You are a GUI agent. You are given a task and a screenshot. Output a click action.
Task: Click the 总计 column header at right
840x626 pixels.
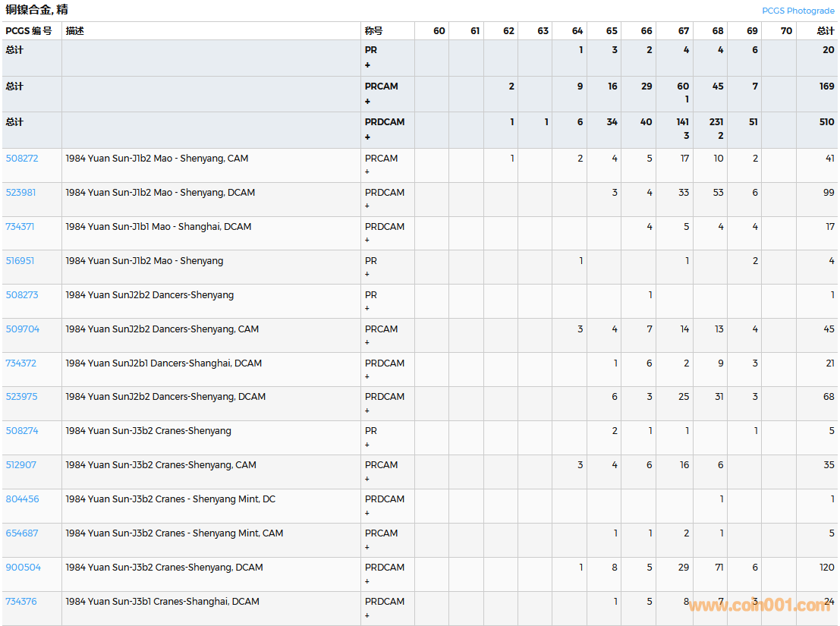click(825, 31)
